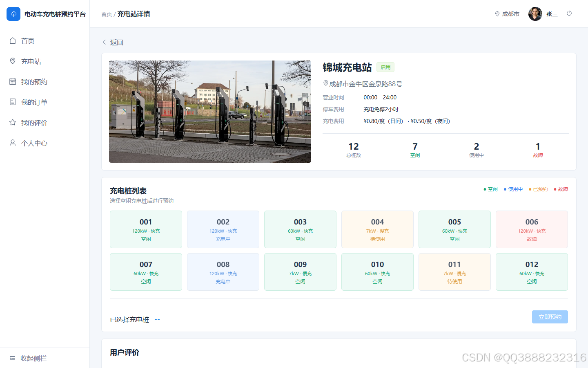Click the parking fee text 充电免停2小时
Viewport: 588px width, 368px height.
point(381,109)
